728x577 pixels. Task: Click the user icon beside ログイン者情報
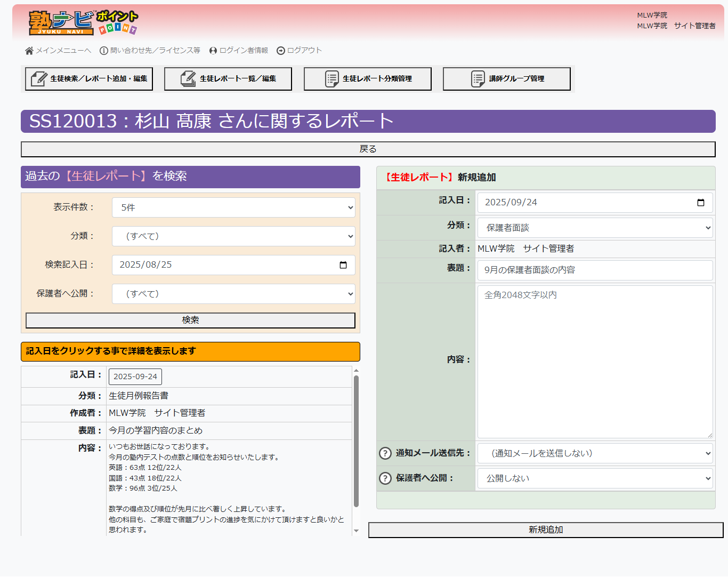click(x=213, y=51)
